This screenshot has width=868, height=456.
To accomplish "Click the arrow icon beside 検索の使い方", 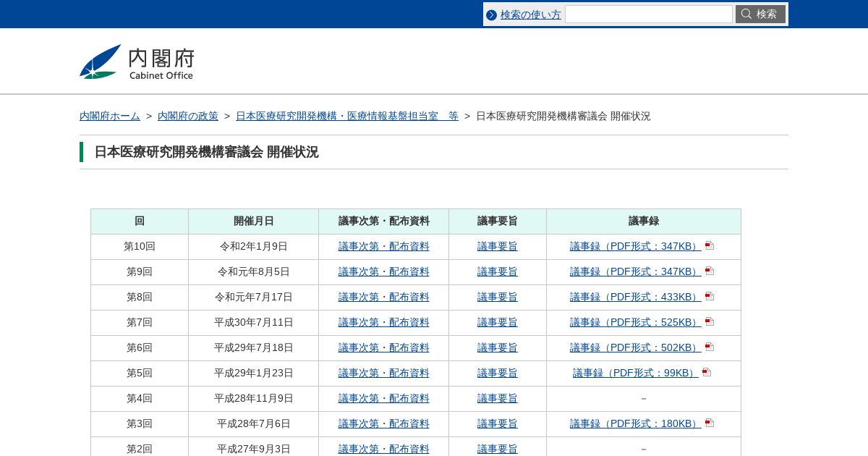I will click(492, 14).
